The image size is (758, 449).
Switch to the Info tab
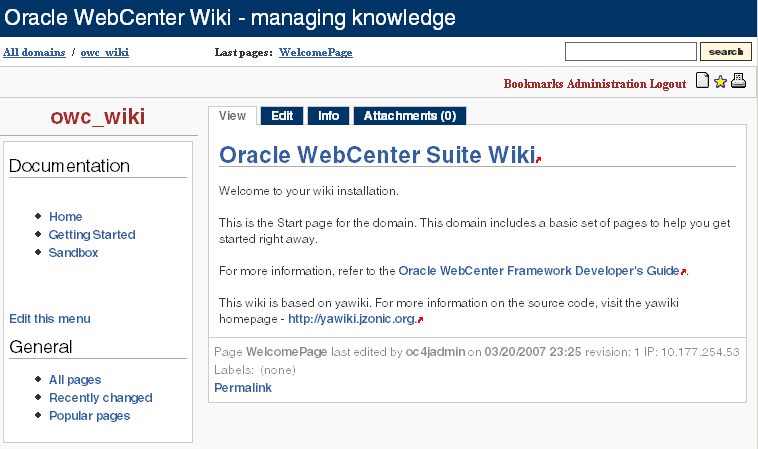tap(328, 116)
